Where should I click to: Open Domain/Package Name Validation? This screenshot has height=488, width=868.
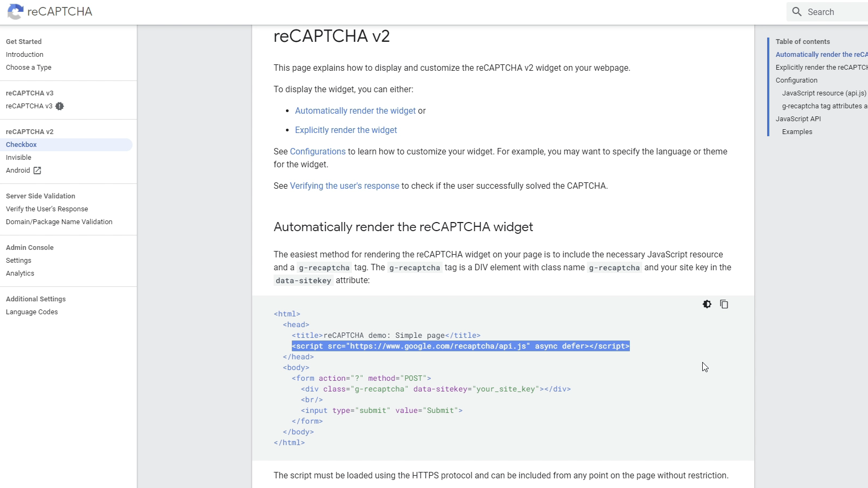59,222
